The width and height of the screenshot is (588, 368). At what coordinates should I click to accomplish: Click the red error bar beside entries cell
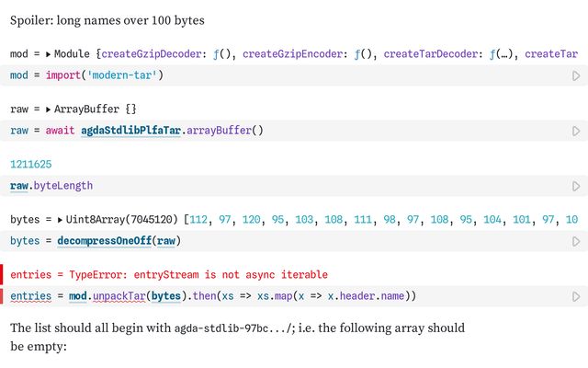[2, 296]
